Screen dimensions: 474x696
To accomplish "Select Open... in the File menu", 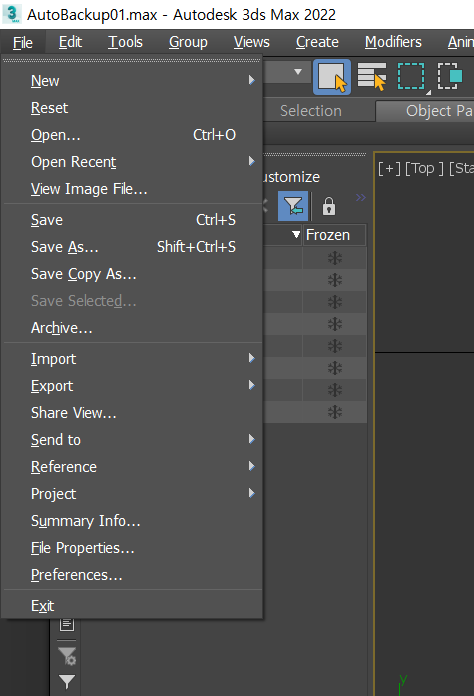I will pos(132,135).
